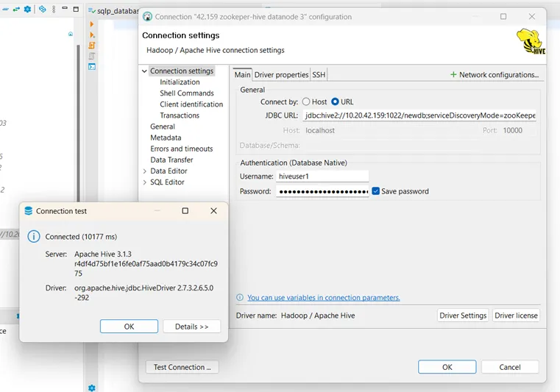Select Initialization settings page
The width and height of the screenshot is (560, 392).
(x=180, y=82)
